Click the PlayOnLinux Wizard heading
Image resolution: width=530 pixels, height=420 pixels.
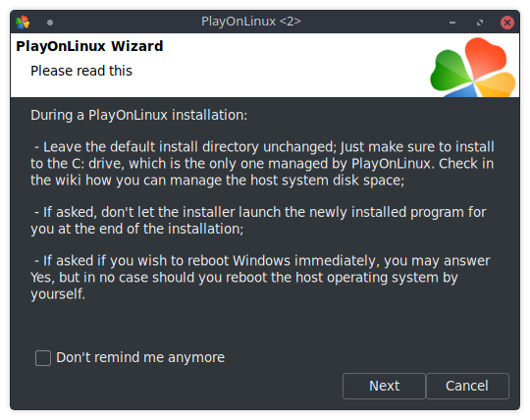pos(89,46)
